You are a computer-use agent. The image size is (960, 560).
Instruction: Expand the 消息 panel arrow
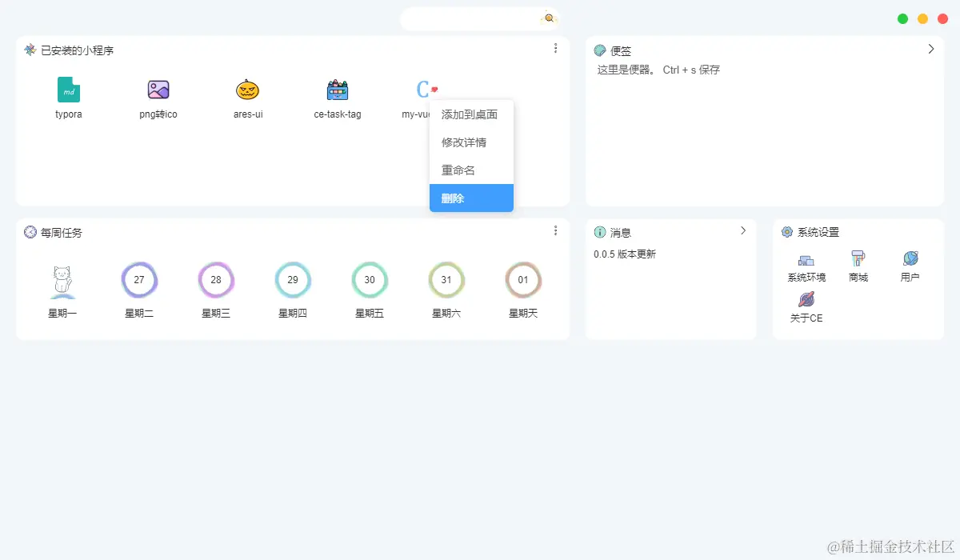point(743,230)
